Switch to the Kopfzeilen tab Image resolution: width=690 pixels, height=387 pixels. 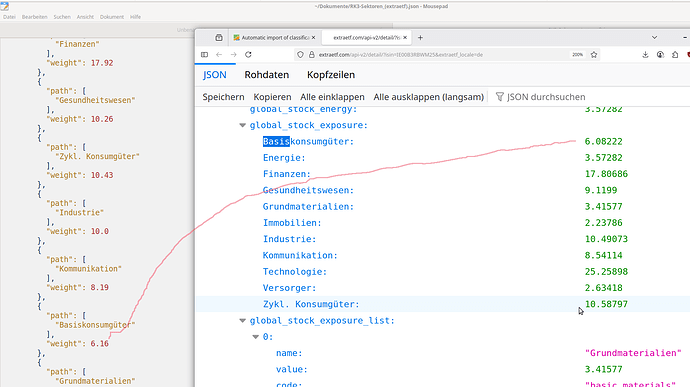coord(331,75)
